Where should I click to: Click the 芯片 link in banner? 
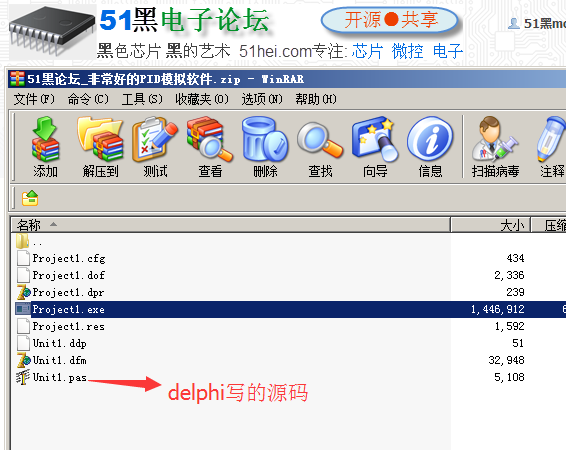point(367,51)
